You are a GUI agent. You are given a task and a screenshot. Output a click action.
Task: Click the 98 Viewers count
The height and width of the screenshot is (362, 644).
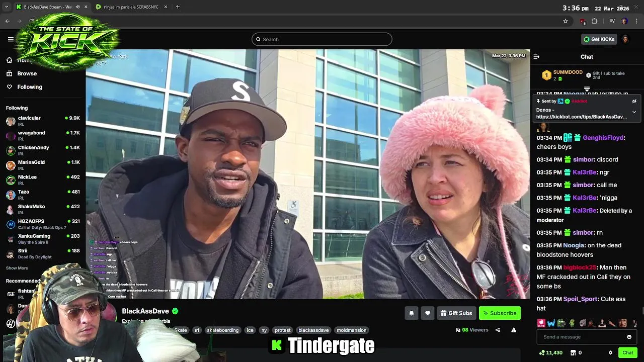[x=472, y=330]
